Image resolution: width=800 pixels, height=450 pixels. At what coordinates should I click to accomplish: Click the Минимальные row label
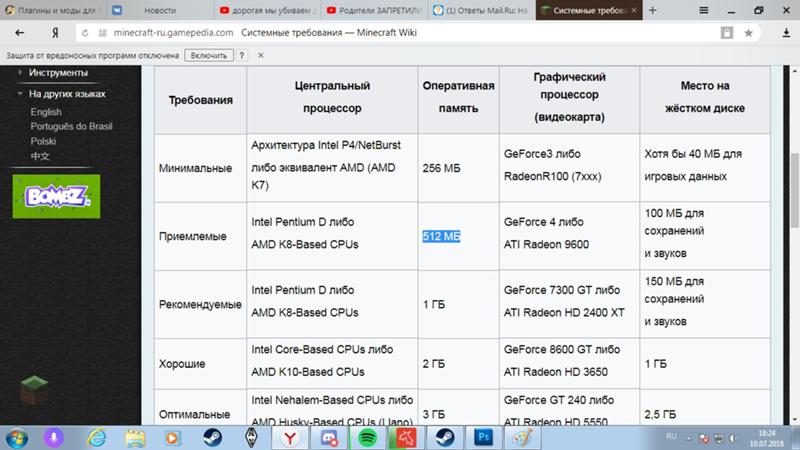[195, 168]
